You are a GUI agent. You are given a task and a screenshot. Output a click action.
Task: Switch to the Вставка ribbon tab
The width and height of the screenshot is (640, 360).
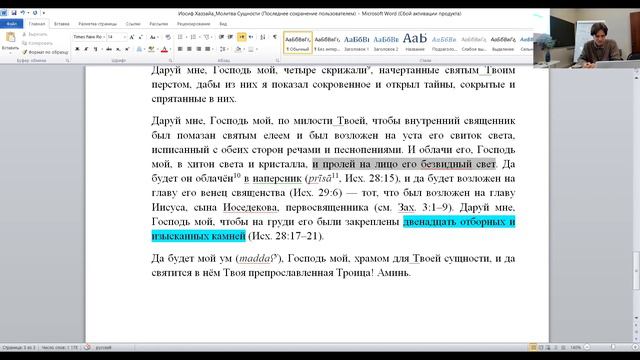click(x=62, y=24)
